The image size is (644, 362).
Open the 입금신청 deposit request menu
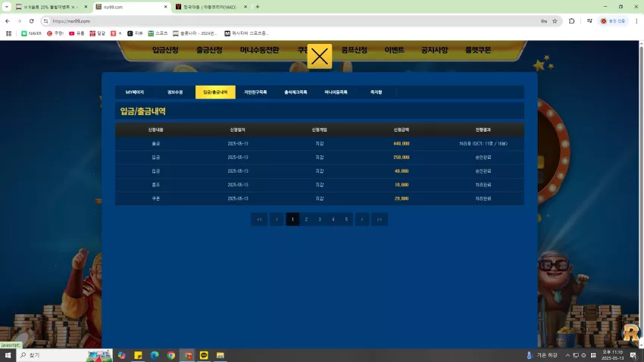click(165, 50)
